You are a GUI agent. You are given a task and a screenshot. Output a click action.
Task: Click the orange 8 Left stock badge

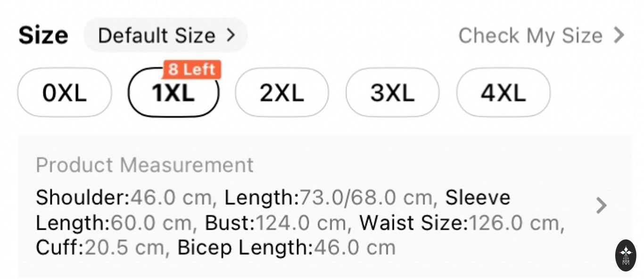pos(192,70)
